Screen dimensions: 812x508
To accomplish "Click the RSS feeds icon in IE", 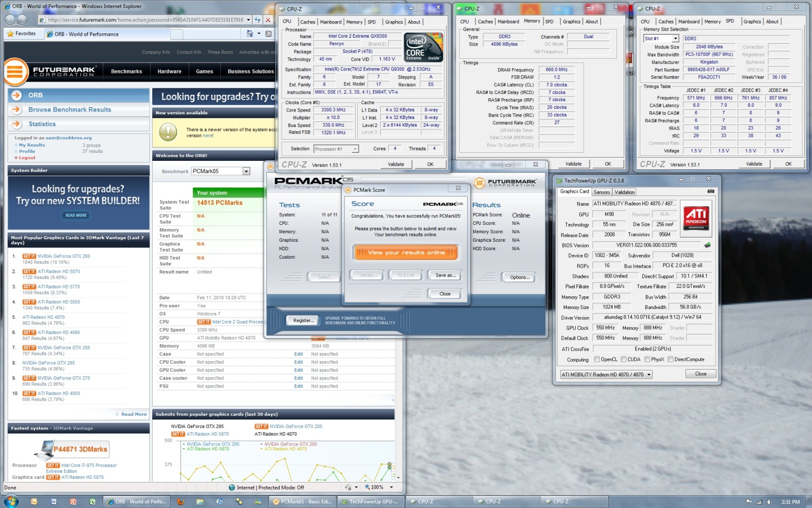I will (x=268, y=33).
